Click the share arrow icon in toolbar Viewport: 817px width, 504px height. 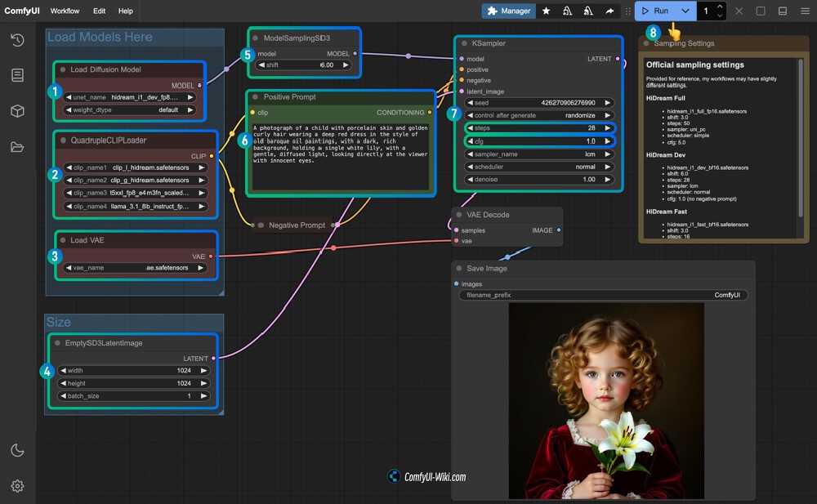click(x=609, y=11)
